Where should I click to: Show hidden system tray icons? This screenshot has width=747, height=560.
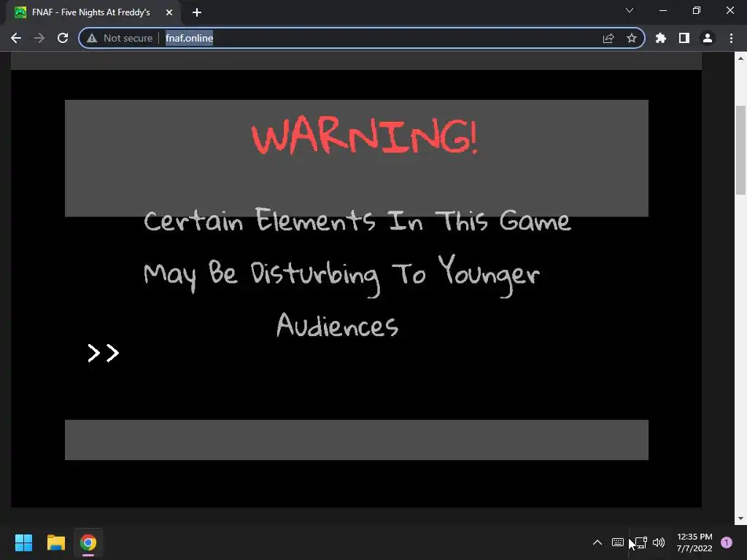(x=597, y=542)
